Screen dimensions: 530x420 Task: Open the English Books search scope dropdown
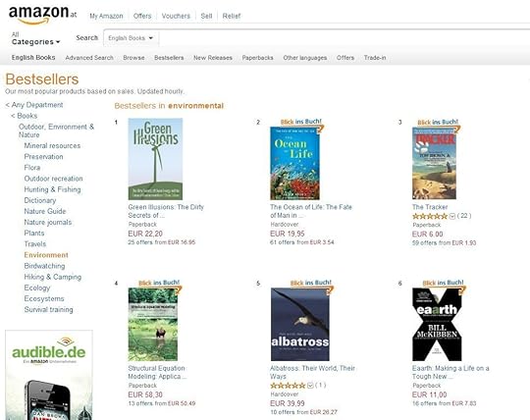click(x=131, y=38)
